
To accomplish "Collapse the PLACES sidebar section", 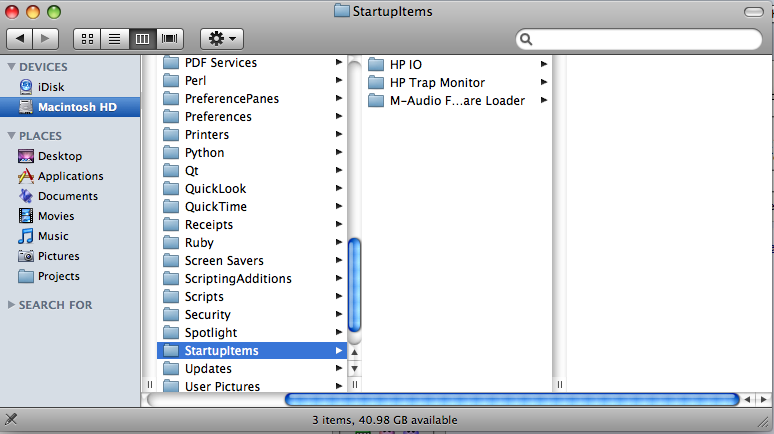I will click(x=11, y=136).
